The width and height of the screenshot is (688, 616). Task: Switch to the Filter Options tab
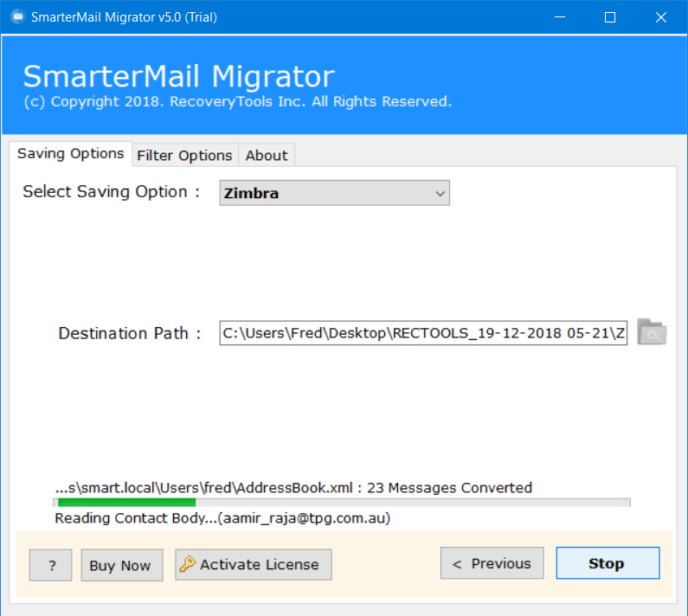pos(184,156)
